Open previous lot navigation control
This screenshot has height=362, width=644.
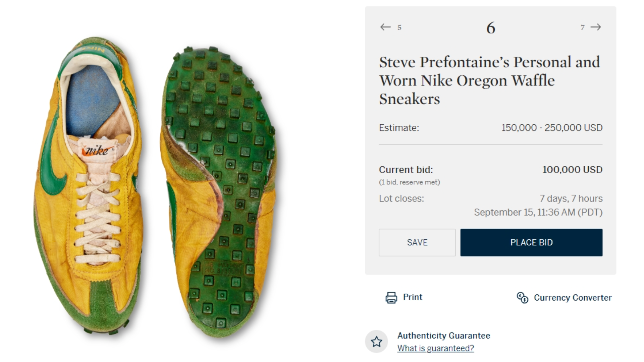(x=385, y=27)
